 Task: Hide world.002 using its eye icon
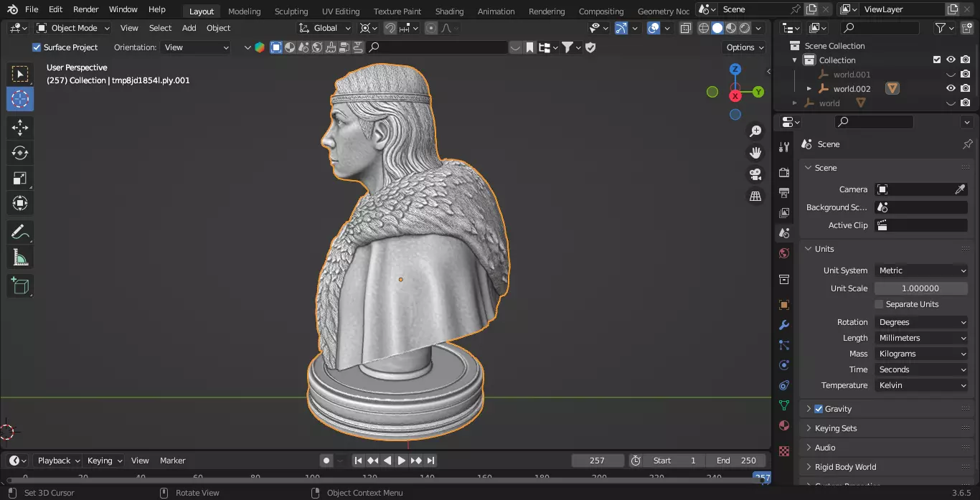(x=951, y=89)
